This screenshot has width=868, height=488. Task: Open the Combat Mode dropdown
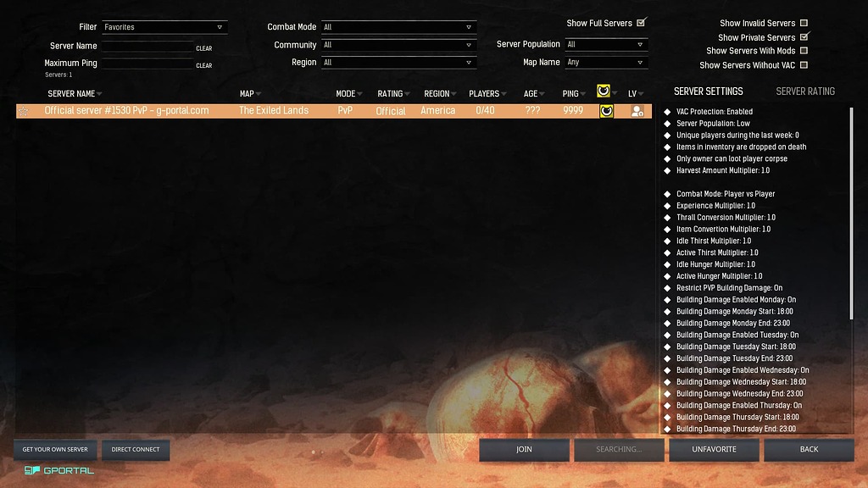[x=398, y=25]
